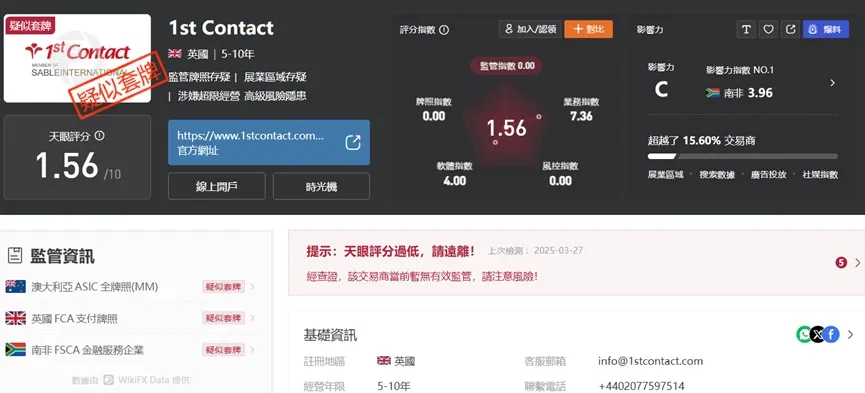Click the Australian flag icon

pyautogui.click(x=15, y=286)
